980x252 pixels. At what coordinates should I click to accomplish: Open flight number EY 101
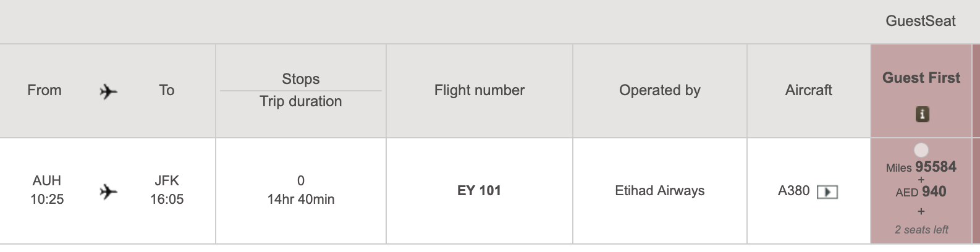pyautogui.click(x=479, y=190)
